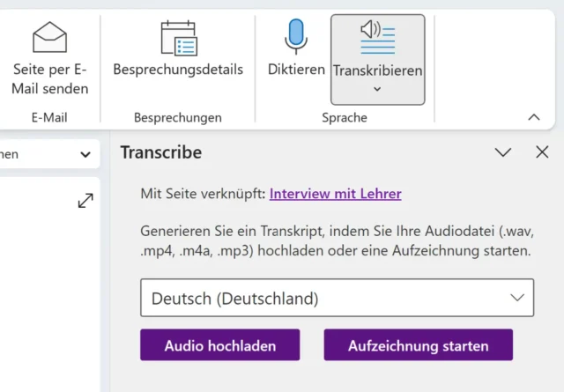Click the diagonal arrows expand page icon

85,201
